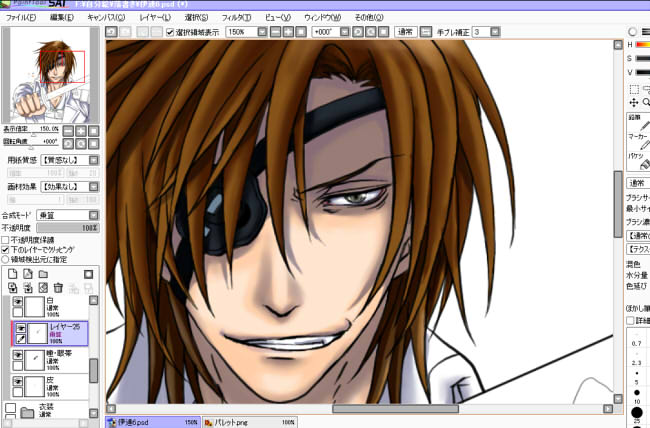Uncheck 下のレイヤーでクリッピング

5,250
